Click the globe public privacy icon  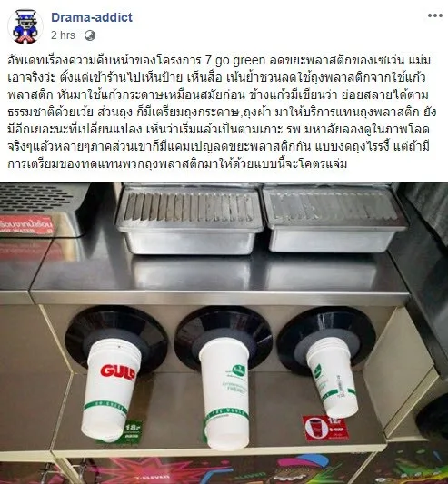point(90,35)
